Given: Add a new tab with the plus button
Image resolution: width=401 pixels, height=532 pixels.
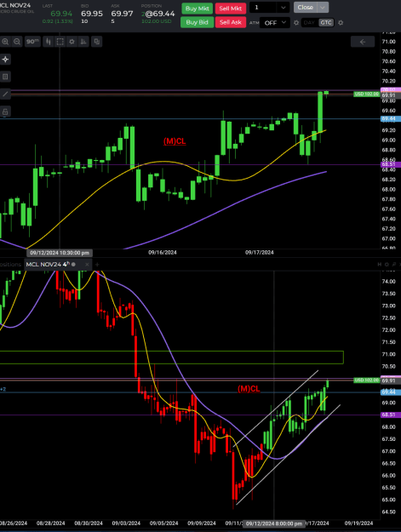Looking at the screenshot, I should coord(97,265).
